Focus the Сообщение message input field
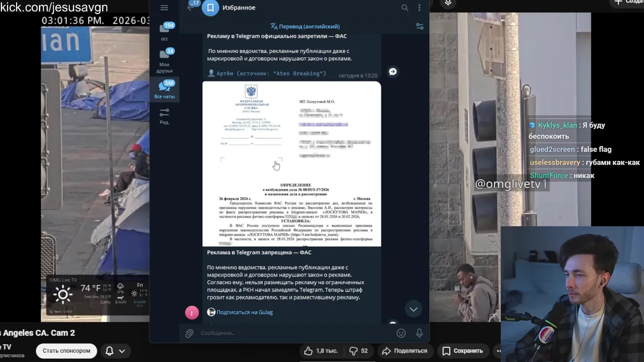The width and height of the screenshot is (644, 362). pos(295,333)
